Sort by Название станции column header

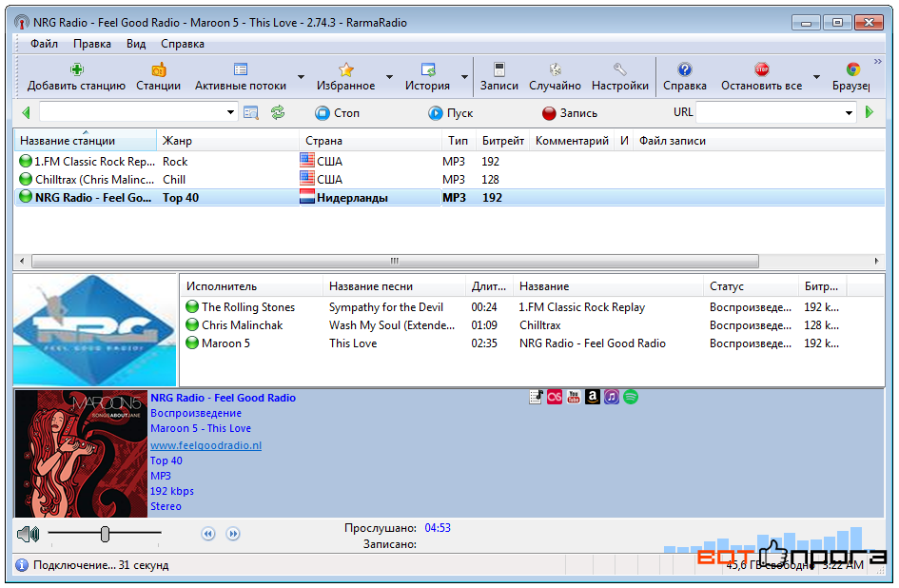pos(85,141)
